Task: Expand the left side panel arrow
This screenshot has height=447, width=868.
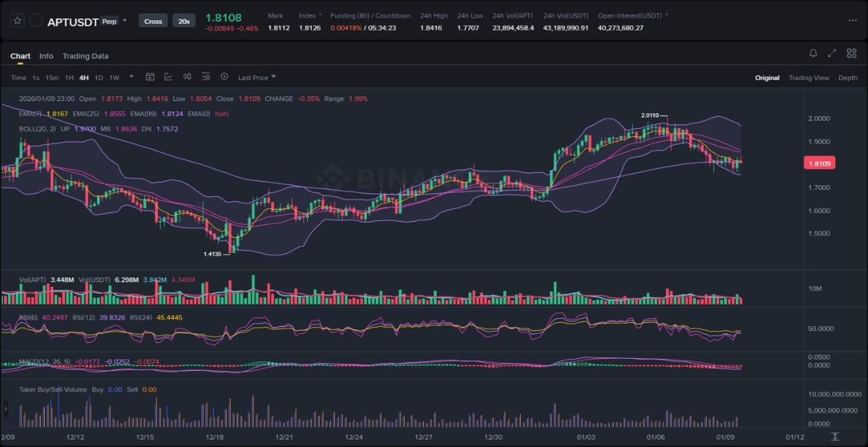Action: (x=5, y=409)
